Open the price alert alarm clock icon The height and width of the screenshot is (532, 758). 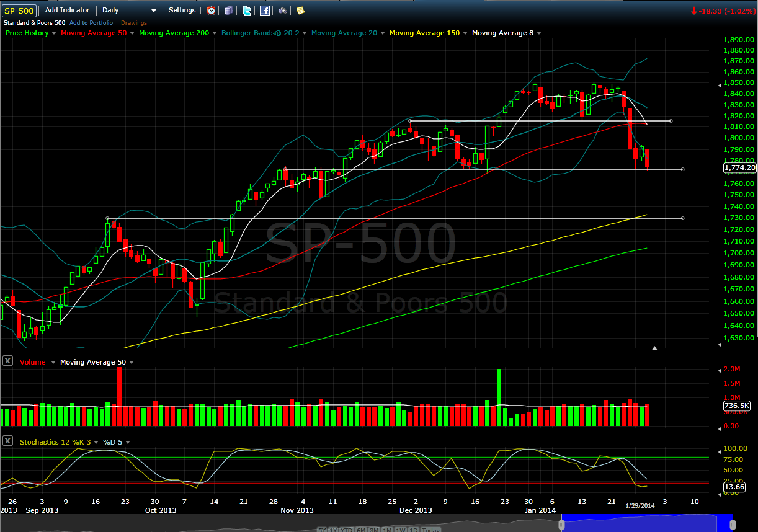click(x=211, y=11)
